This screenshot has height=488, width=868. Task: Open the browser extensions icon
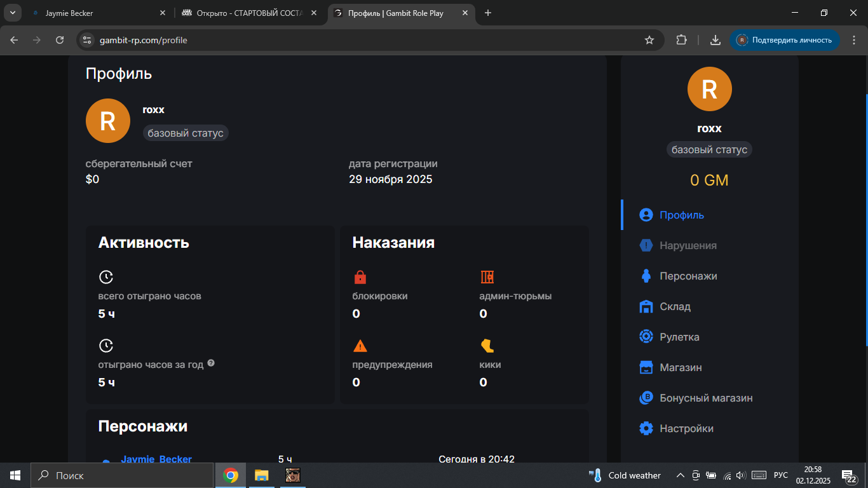click(681, 40)
